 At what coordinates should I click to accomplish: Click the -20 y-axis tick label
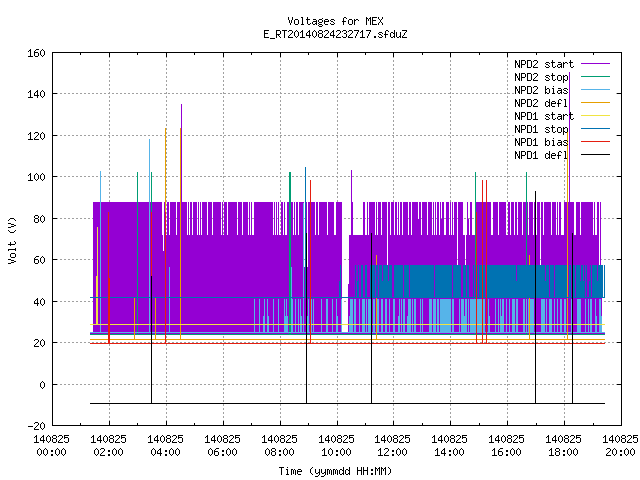pos(36,426)
